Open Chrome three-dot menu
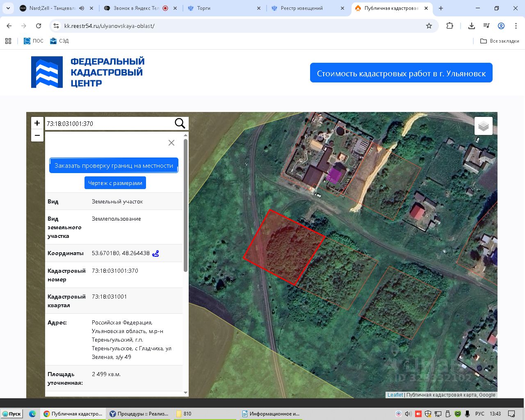 coord(516,26)
